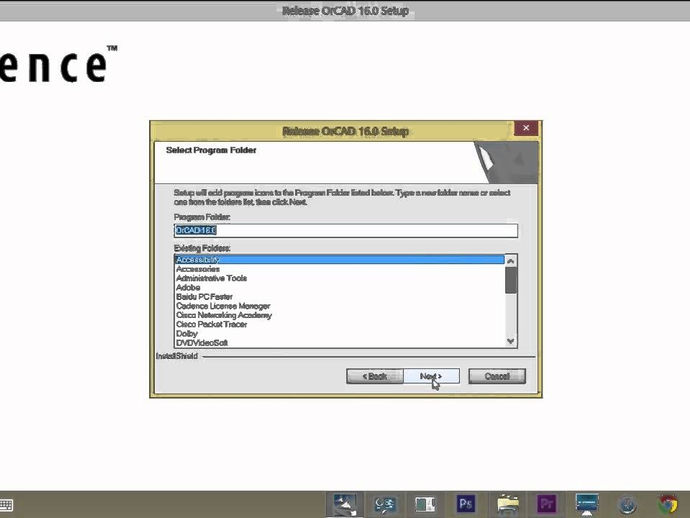Open Photoshop from the taskbar
The width and height of the screenshot is (690, 518).
(466, 504)
